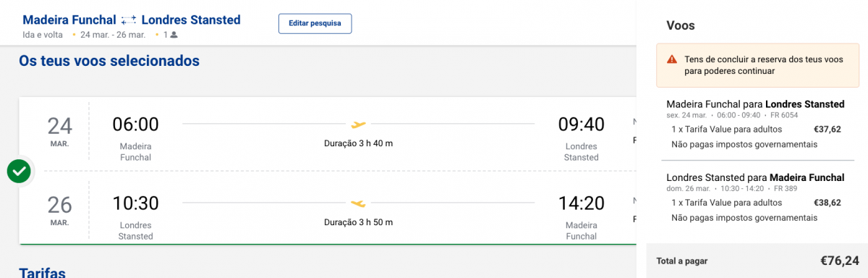The width and height of the screenshot is (868, 278).
Task: Click the 14:20 arrival time
Action: pos(581,203)
